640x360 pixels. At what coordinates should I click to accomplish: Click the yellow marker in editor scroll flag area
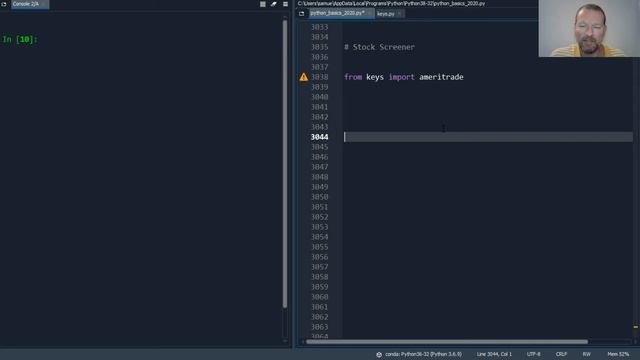pyautogui.click(x=636, y=327)
